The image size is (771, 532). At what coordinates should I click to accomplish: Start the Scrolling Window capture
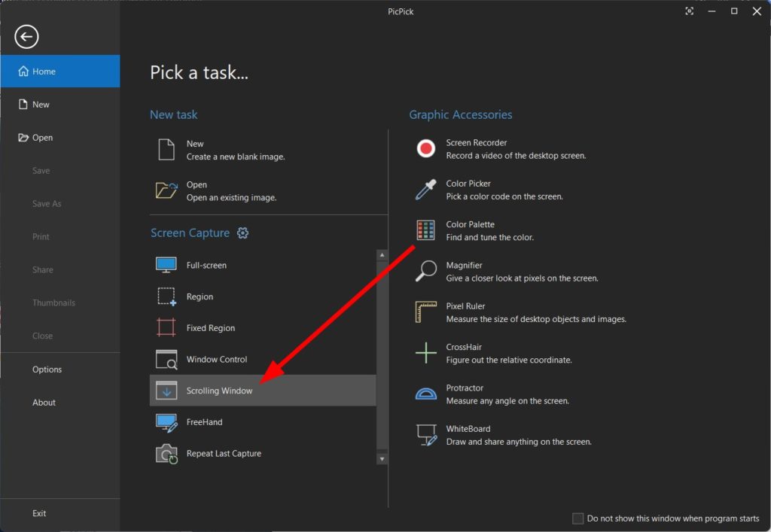218,391
